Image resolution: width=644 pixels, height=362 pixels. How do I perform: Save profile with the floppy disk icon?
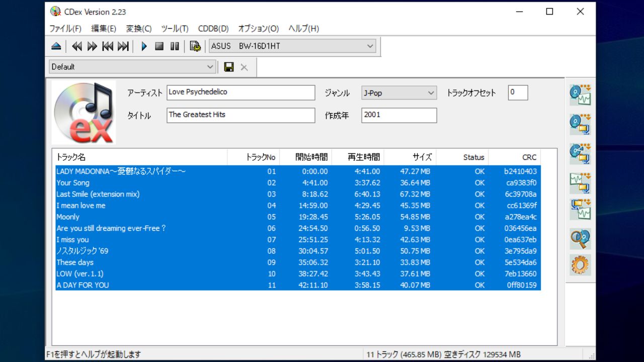[229, 67]
